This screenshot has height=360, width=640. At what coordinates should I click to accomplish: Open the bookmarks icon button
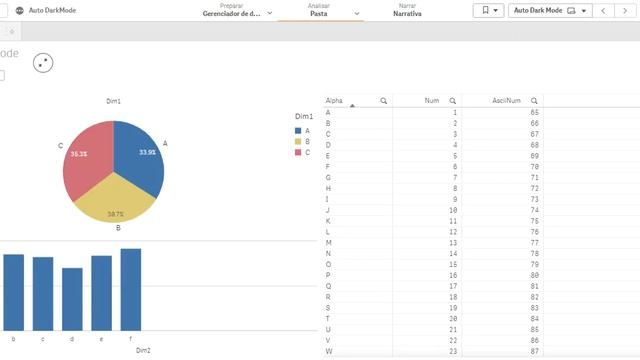485,10
